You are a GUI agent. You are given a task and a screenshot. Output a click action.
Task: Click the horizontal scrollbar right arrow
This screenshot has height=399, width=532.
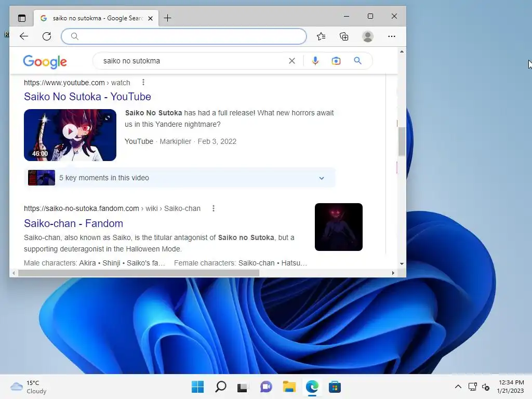point(393,273)
